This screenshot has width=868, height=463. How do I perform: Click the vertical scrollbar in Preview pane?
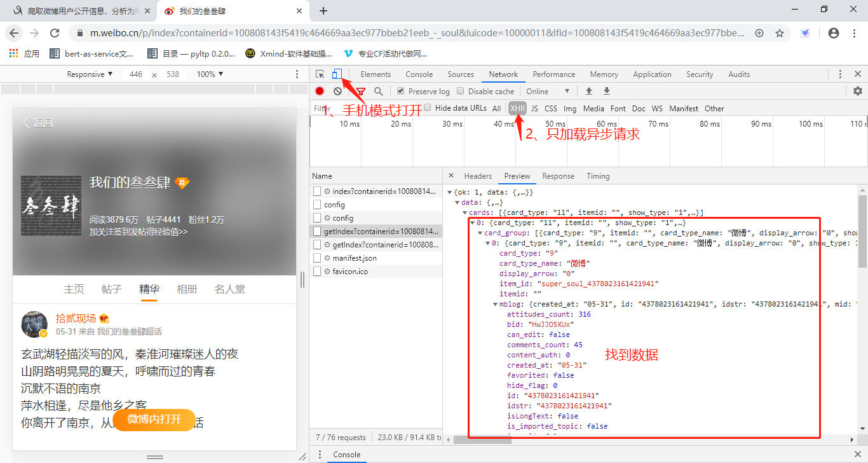point(862,231)
